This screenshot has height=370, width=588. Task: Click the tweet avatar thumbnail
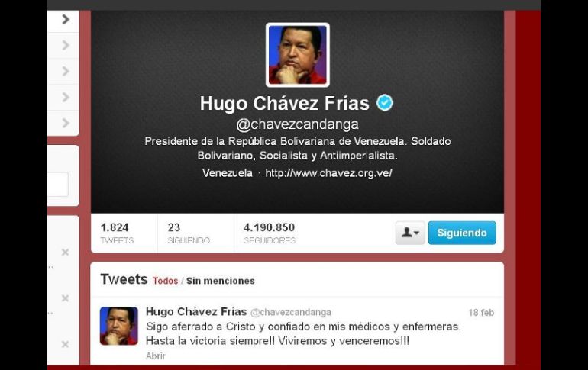coord(119,326)
